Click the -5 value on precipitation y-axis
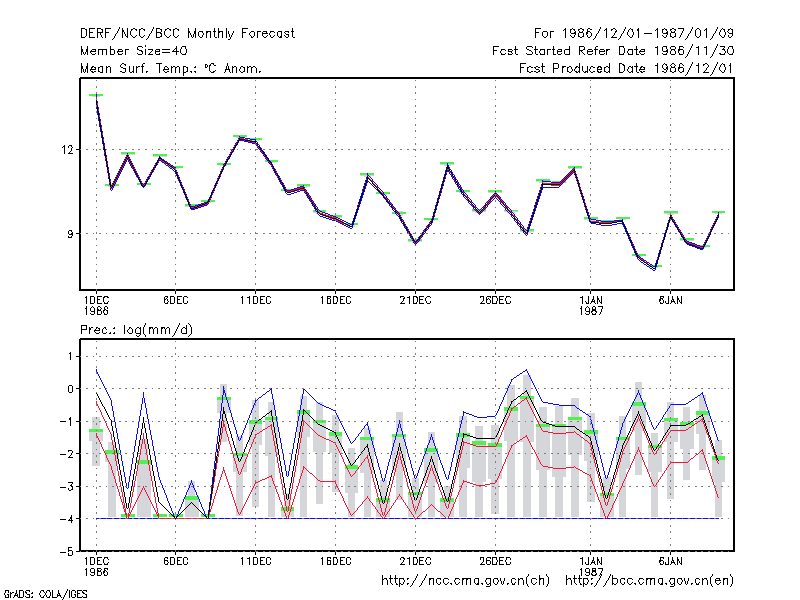800x600 pixels. (68, 552)
